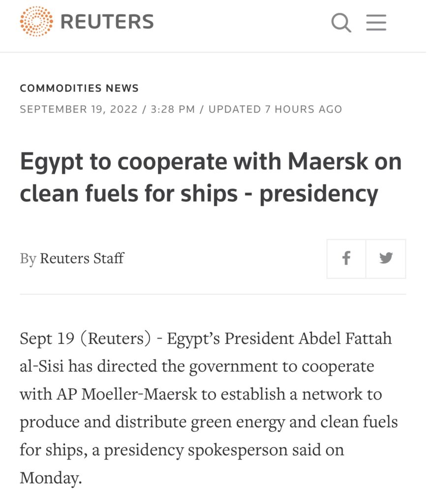Share article via Facebook icon

[346, 258]
